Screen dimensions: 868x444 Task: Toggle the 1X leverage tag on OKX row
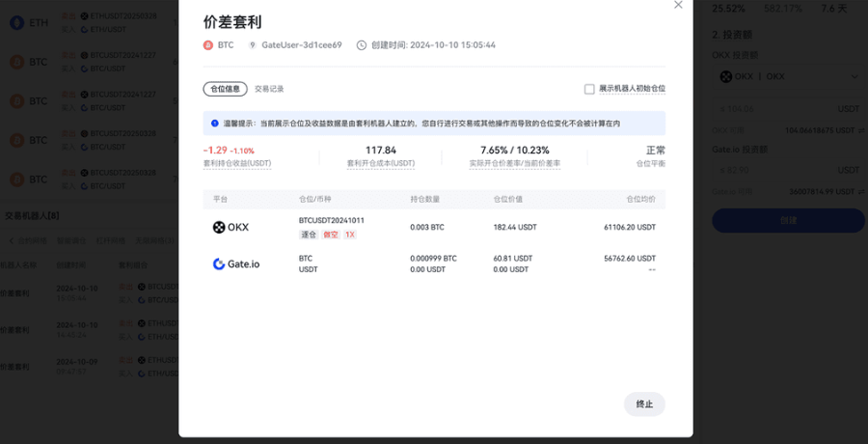tap(350, 235)
